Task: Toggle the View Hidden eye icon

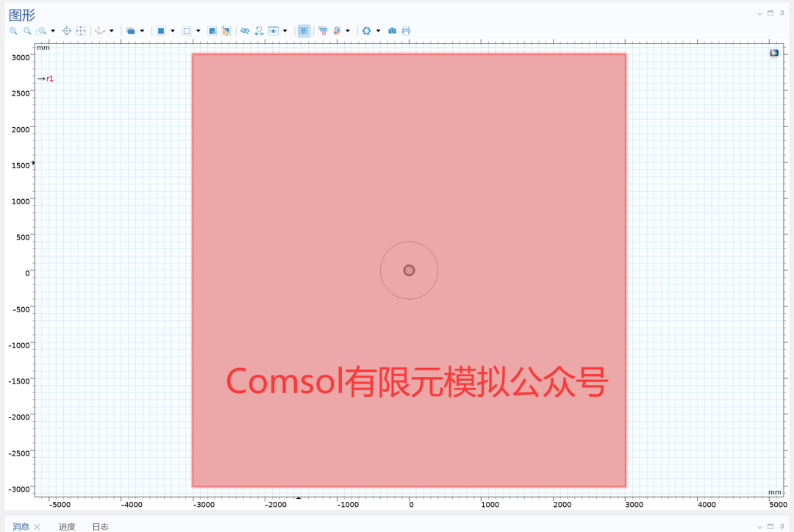Action: tap(273, 31)
